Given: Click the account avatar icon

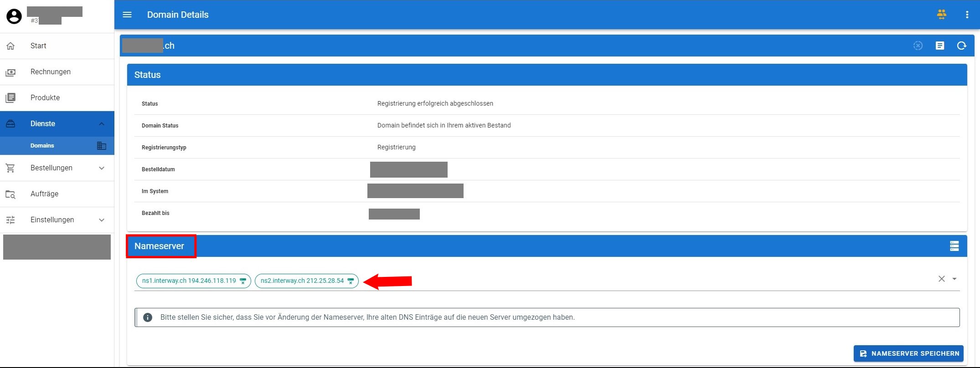Looking at the screenshot, I should click(x=14, y=16).
